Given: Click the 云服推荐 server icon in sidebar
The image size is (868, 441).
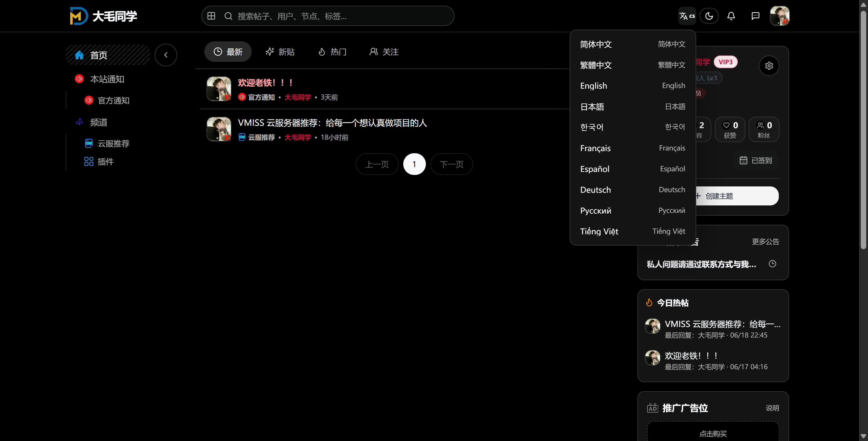Looking at the screenshot, I should coord(89,144).
